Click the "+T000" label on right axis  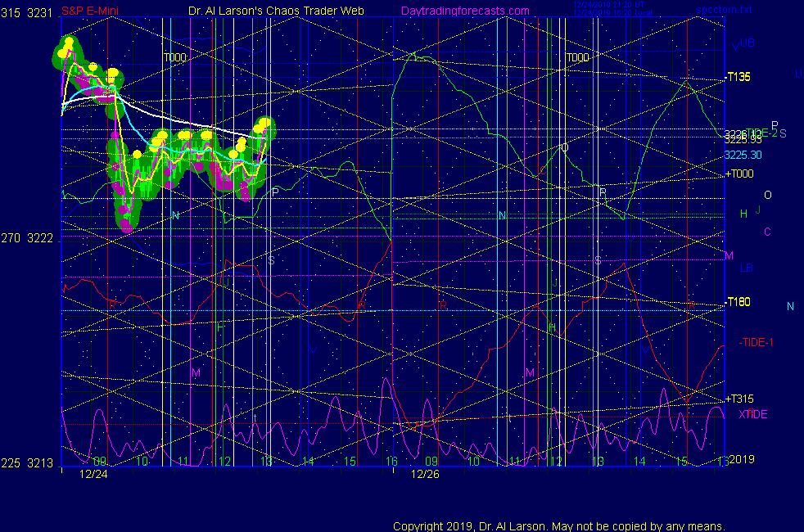tap(739, 174)
